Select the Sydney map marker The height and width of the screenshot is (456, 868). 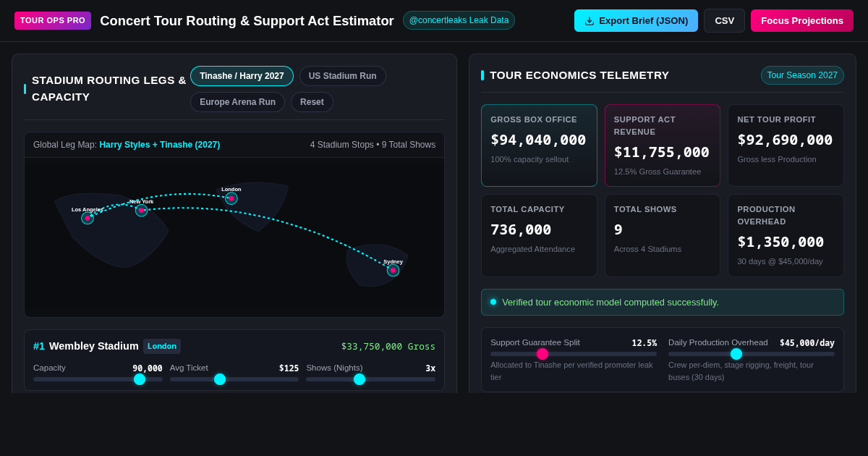(393, 270)
